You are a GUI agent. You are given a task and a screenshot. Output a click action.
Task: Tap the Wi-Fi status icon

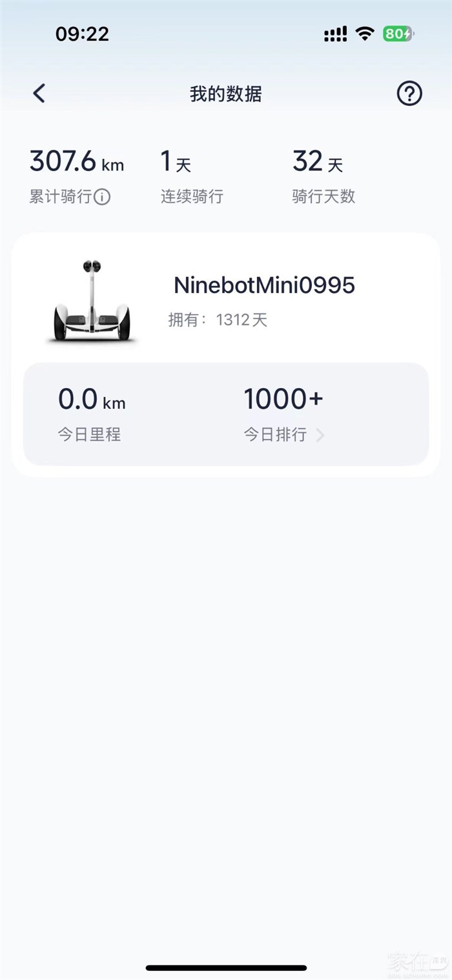pyautogui.click(x=365, y=34)
